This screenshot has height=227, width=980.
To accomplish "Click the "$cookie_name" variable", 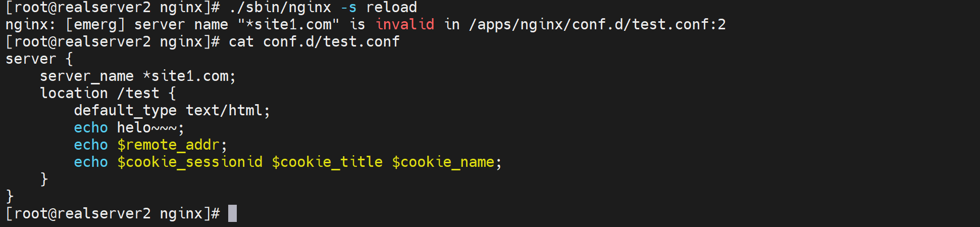I will (x=443, y=162).
